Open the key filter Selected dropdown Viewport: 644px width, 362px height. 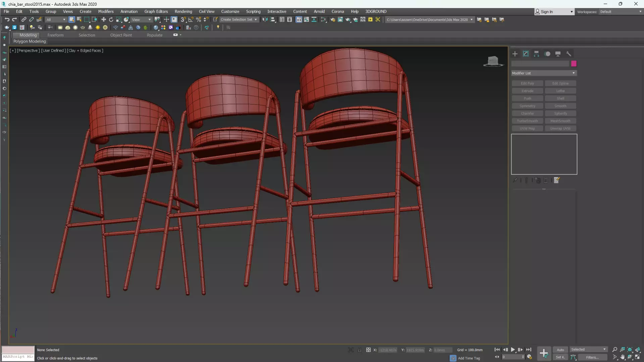pyautogui.click(x=588, y=350)
